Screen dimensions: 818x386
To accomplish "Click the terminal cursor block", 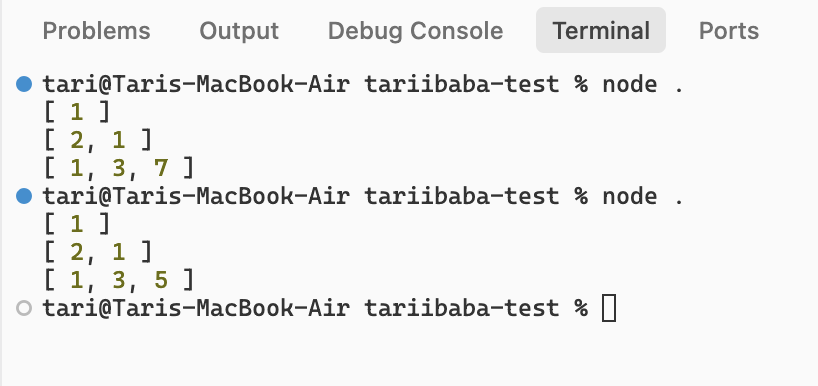I will tap(609, 308).
